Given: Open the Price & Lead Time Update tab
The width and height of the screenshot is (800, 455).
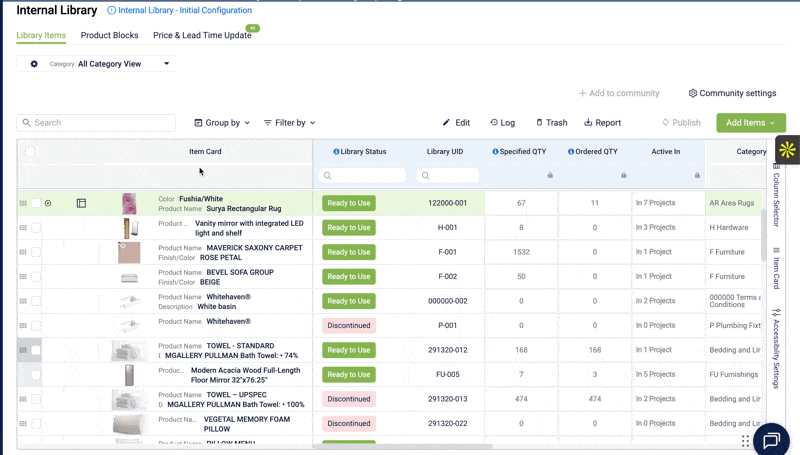Looking at the screenshot, I should [202, 35].
